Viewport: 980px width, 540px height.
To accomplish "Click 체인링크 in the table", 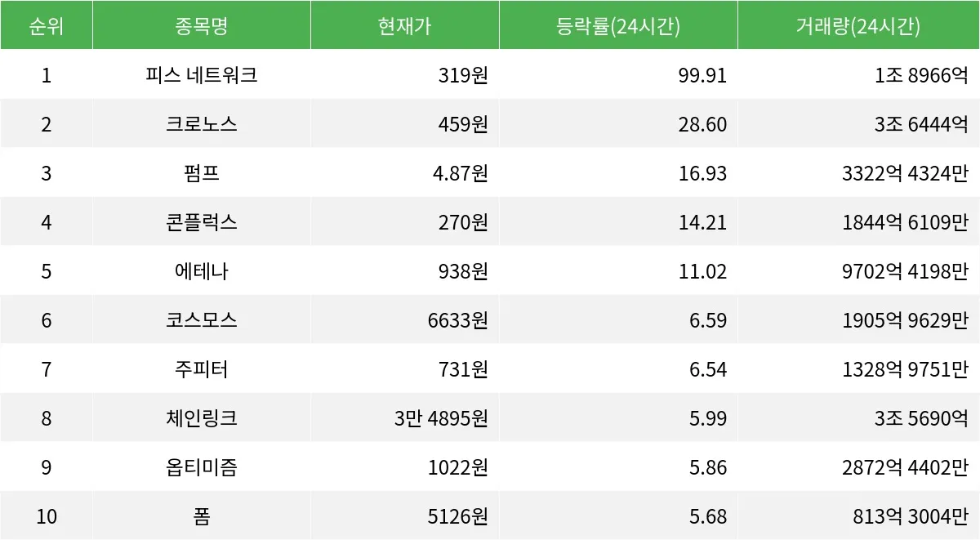I will point(201,419).
